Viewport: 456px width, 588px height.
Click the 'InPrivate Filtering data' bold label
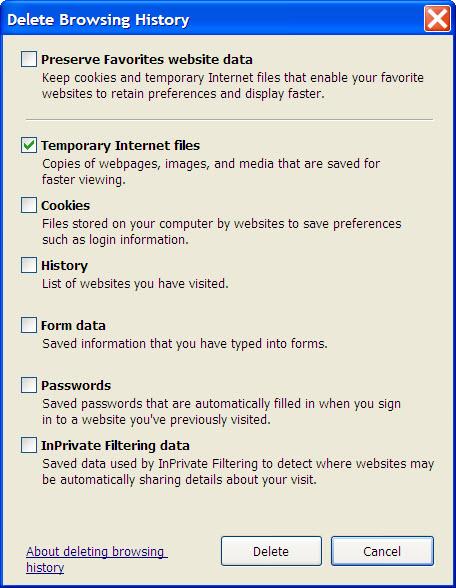click(x=115, y=446)
